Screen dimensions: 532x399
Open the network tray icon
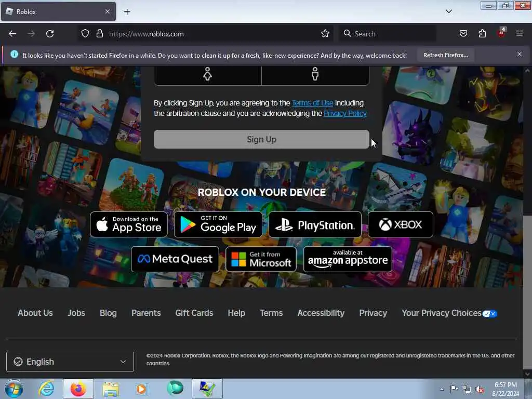click(467, 390)
